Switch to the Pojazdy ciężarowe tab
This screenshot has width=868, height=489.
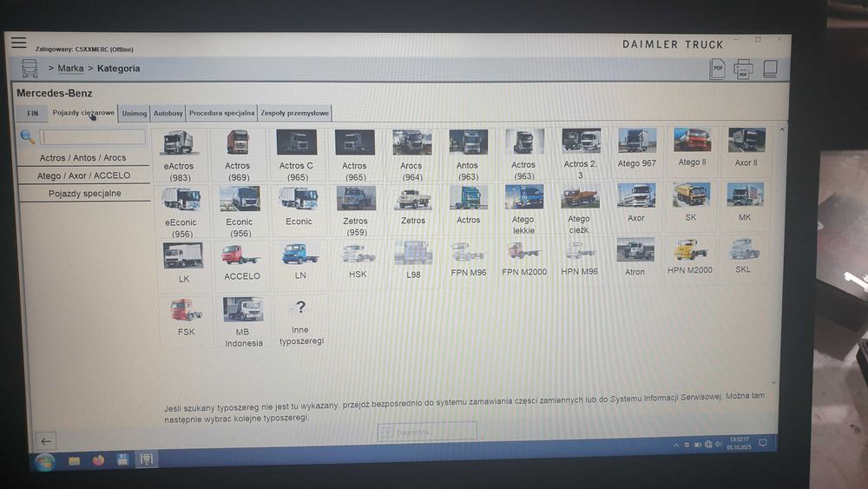point(83,112)
